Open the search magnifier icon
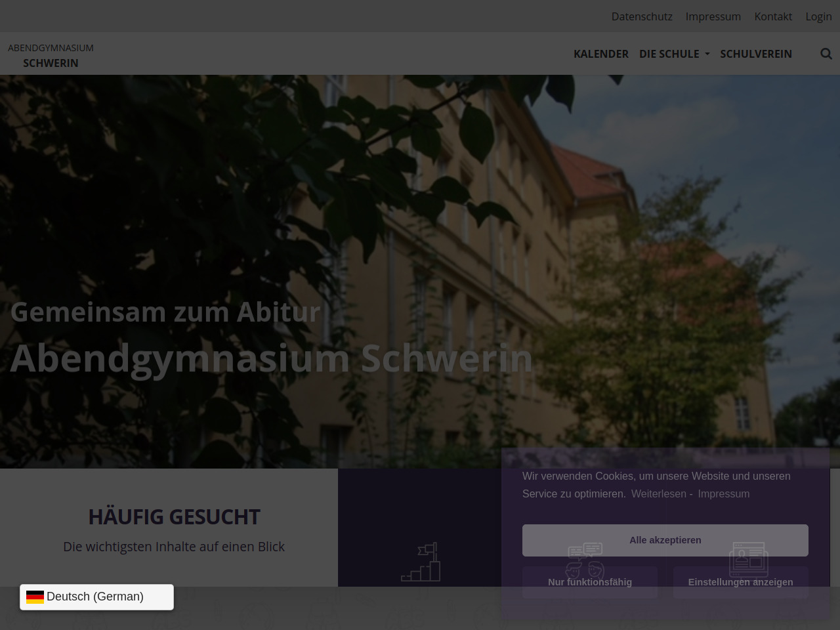Viewport: 840px width, 630px height. 826,54
